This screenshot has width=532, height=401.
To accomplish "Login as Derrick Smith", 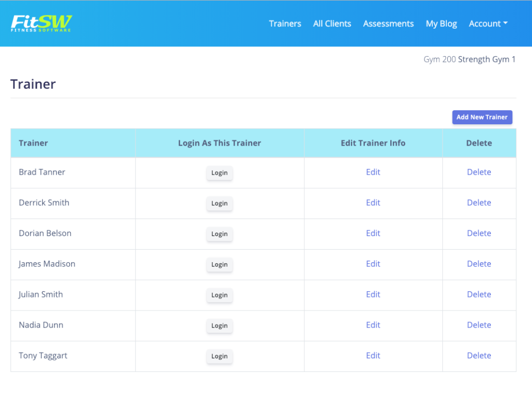I will pyautogui.click(x=219, y=203).
